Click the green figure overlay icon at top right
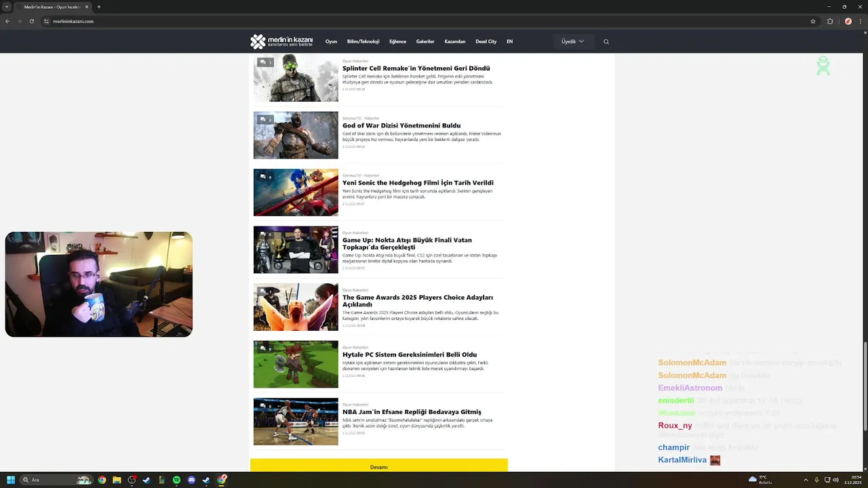Screen dimensions: 868x488 pyautogui.click(x=823, y=66)
